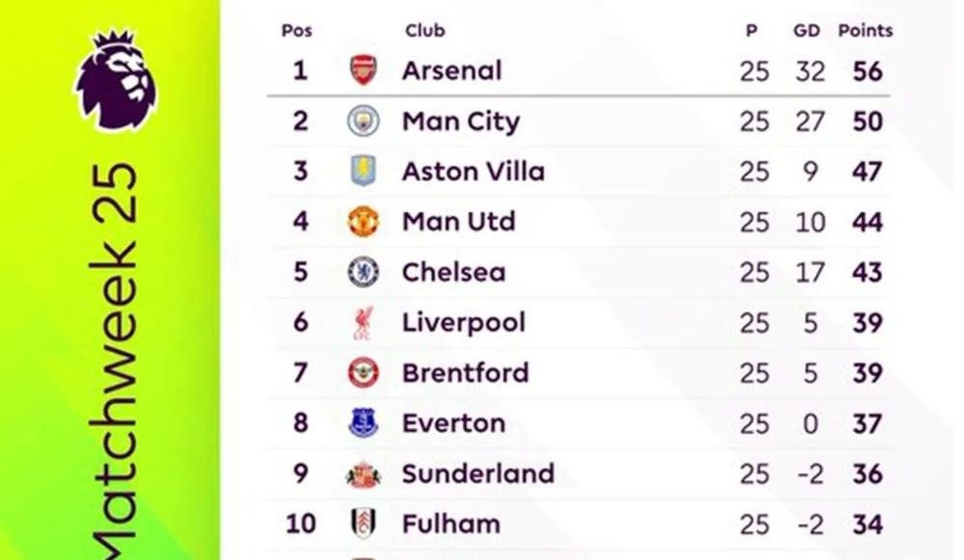Click the Aston Villa club crest
Screen dimensions: 964x560
[x=363, y=172]
